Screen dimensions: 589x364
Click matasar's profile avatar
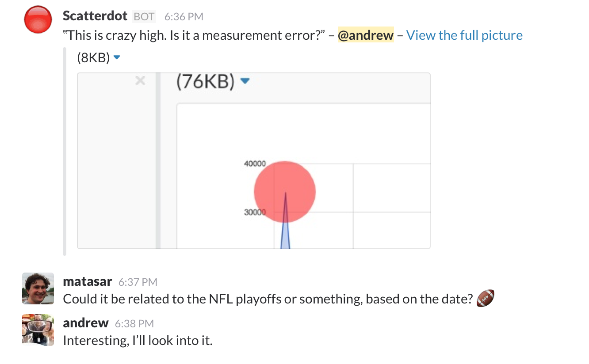click(x=38, y=288)
